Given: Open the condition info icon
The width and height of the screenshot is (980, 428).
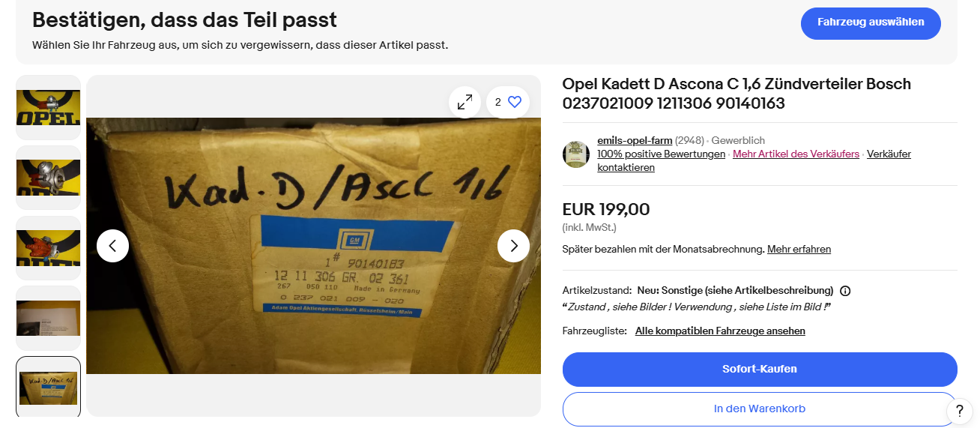Looking at the screenshot, I should (845, 291).
